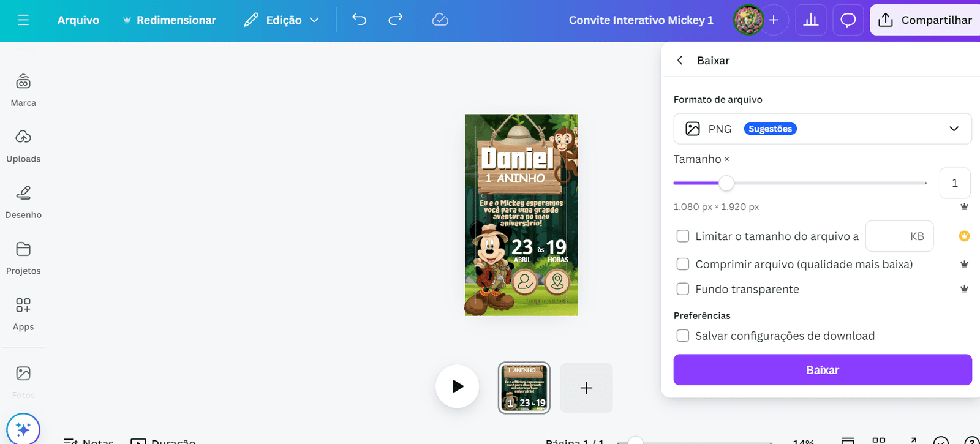Open the Redimensionar option
The height and width of the screenshot is (444, 980).
coord(169,20)
